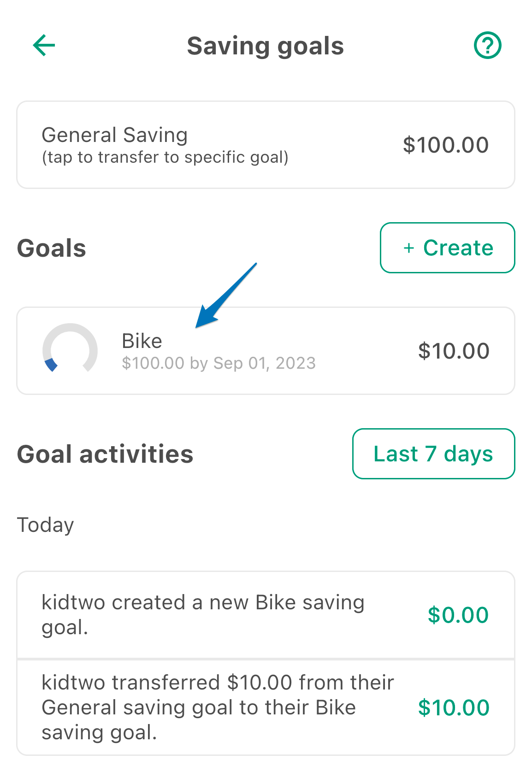Tap the green back arrow icon
Image resolution: width=532 pixels, height=778 pixels.
click(44, 45)
